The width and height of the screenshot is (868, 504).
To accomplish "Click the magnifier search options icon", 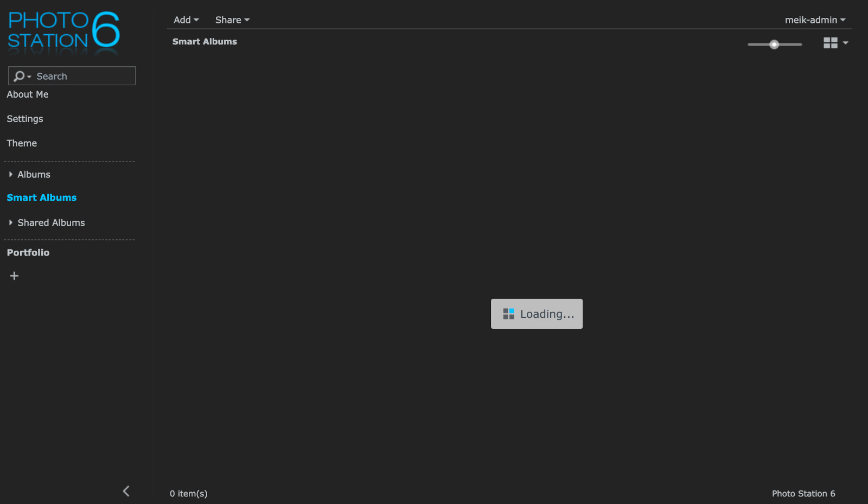I will point(21,76).
